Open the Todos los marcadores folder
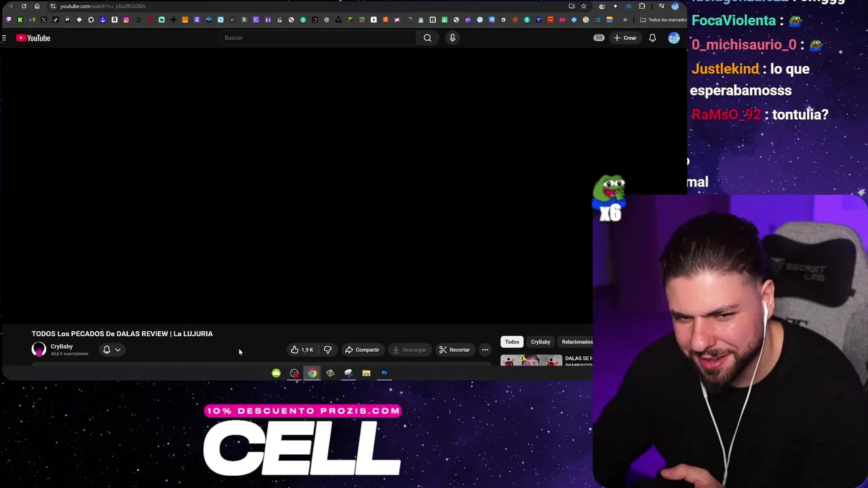The height and width of the screenshot is (488, 868). 663,20
